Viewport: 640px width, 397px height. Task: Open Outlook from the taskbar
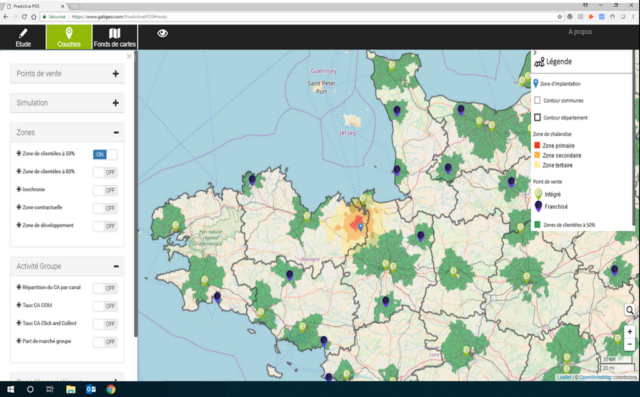tap(91, 390)
